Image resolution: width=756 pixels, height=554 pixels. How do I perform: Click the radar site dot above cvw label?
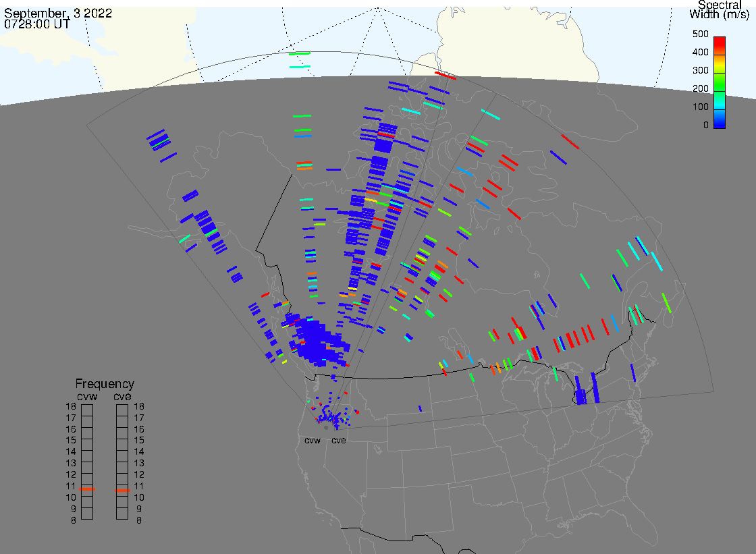326,428
